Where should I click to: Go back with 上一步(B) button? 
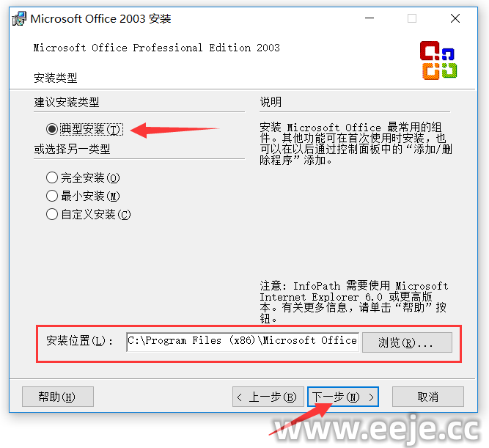(268, 397)
